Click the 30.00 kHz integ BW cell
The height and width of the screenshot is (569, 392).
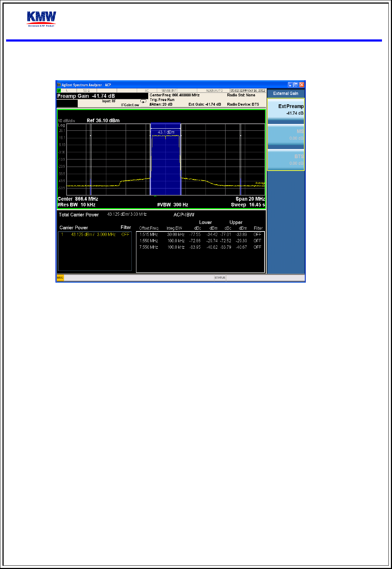(x=176, y=235)
